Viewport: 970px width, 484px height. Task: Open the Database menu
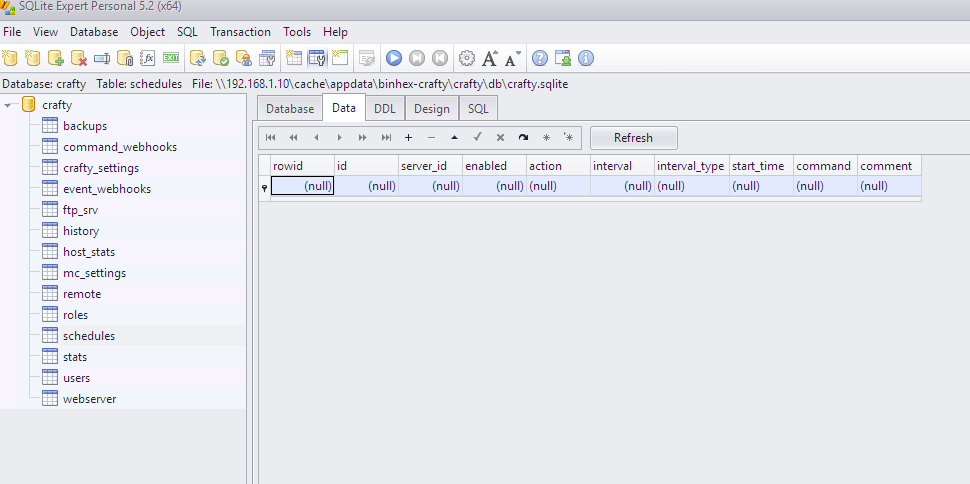(x=94, y=32)
